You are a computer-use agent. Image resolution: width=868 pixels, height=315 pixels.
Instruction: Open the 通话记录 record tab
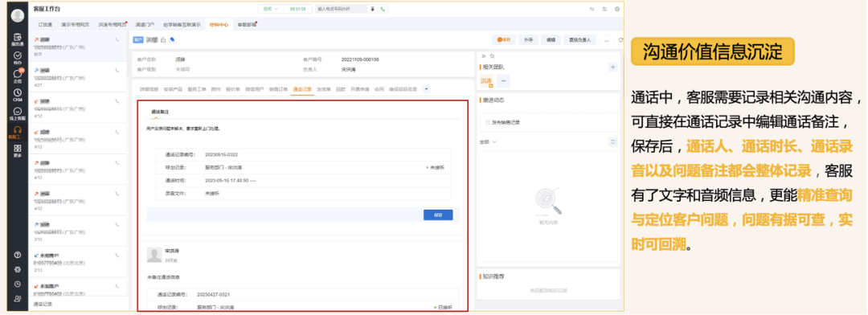pyautogui.click(x=302, y=88)
